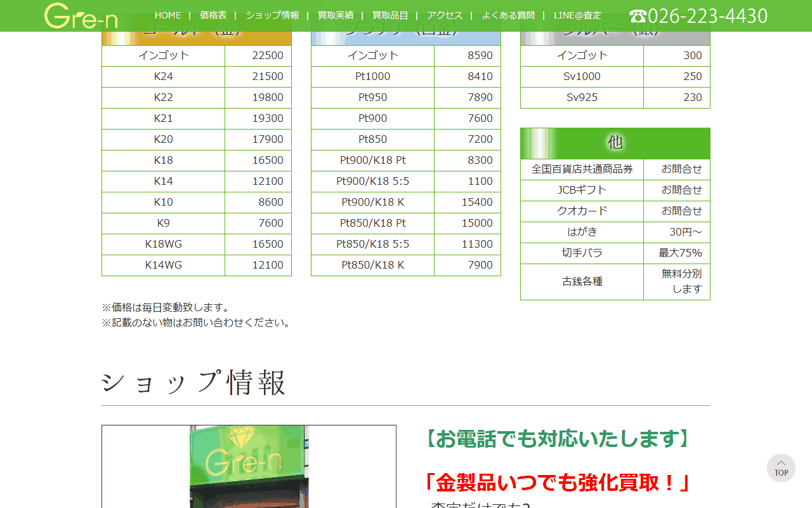Go to ショップ情報 in navigation bar
Image resolution: width=812 pixels, height=508 pixels.
click(x=272, y=15)
